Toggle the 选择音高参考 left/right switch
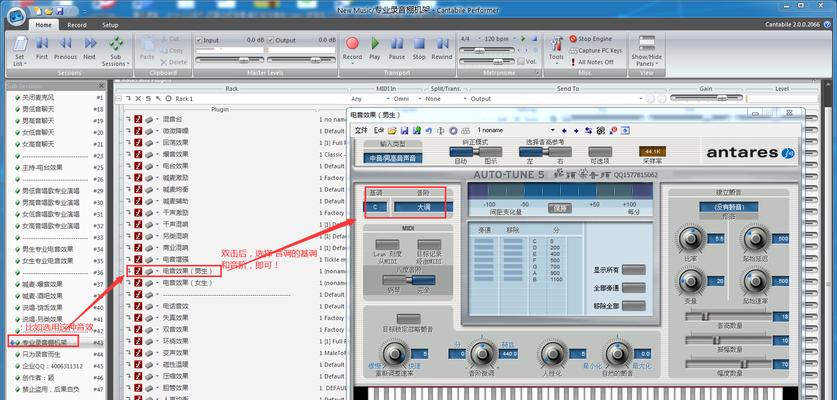Image resolution: width=837 pixels, height=400 pixels. pos(545,152)
